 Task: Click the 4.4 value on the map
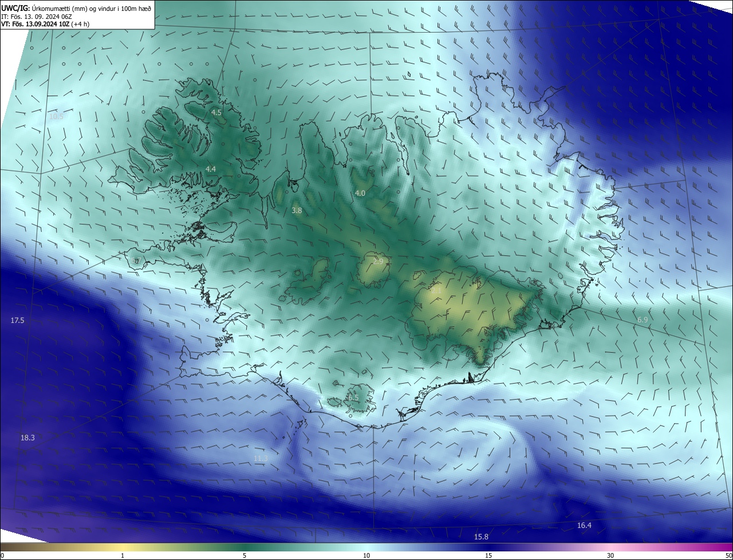pyautogui.click(x=211, y=169)
